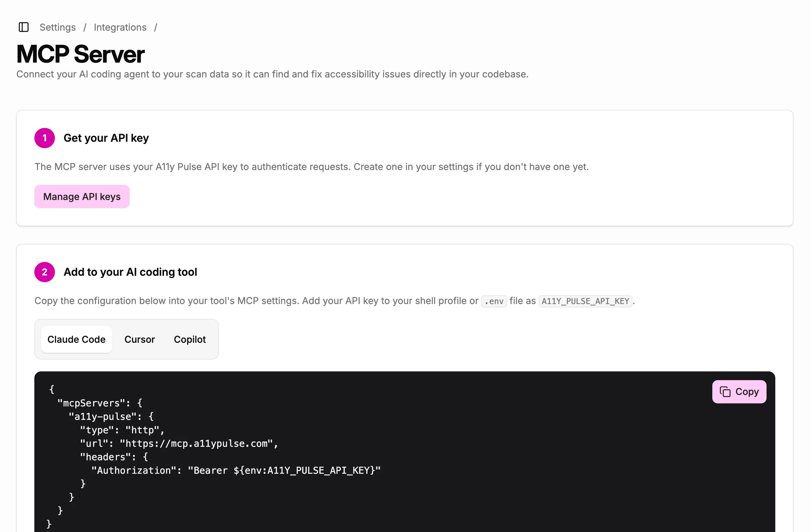Click the step 1 numbered badge
The image size is (811, 532).
(x=44, y=138)
